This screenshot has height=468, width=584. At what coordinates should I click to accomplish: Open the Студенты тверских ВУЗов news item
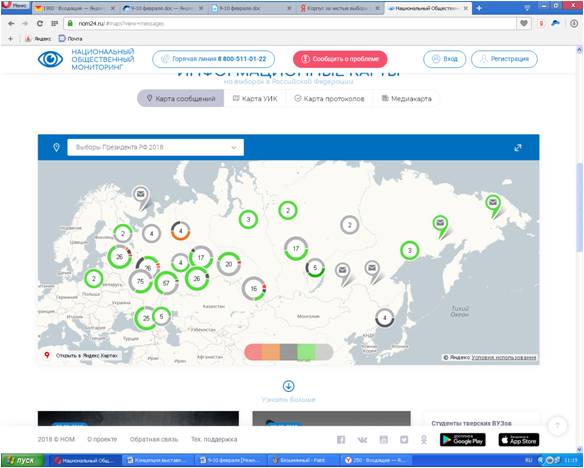pos(471,423)
